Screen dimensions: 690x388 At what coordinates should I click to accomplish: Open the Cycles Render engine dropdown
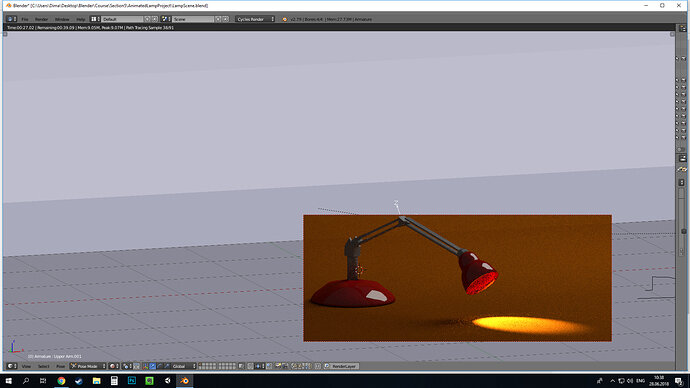(255, 19)
